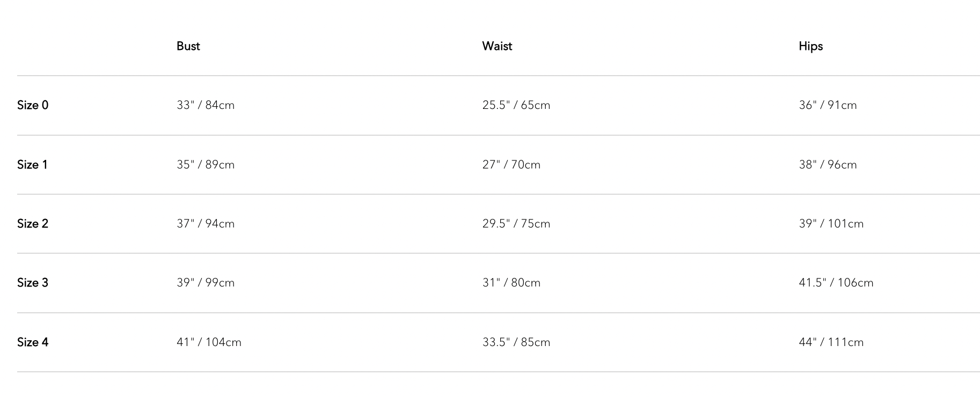The height and width of the screenshot is (397, 980).
Task: Select the Size 0 row label
Action: pos(33,105)
